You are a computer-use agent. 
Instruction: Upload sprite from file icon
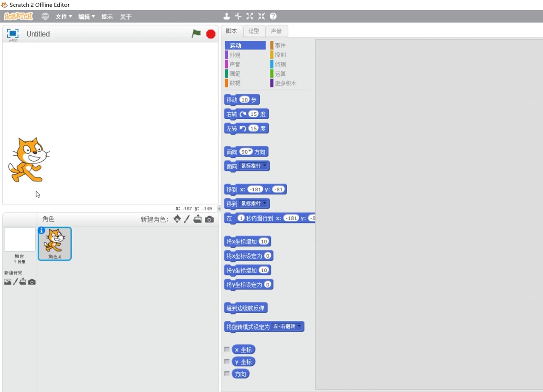click(x=198, y=219)
